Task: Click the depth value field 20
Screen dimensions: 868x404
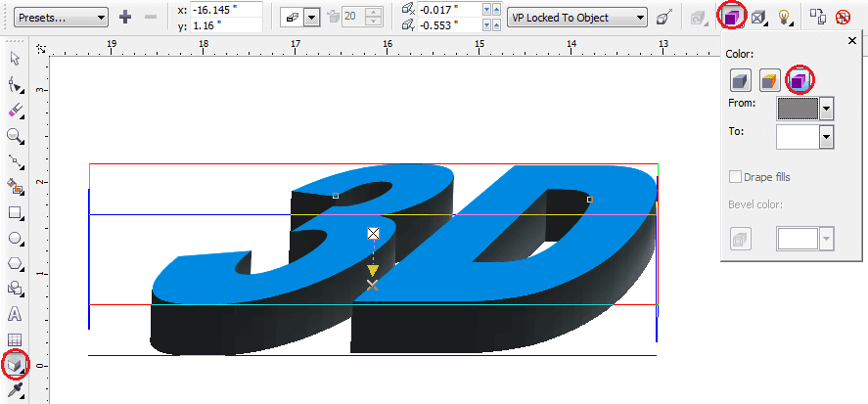Action: (x=354, y=18)
